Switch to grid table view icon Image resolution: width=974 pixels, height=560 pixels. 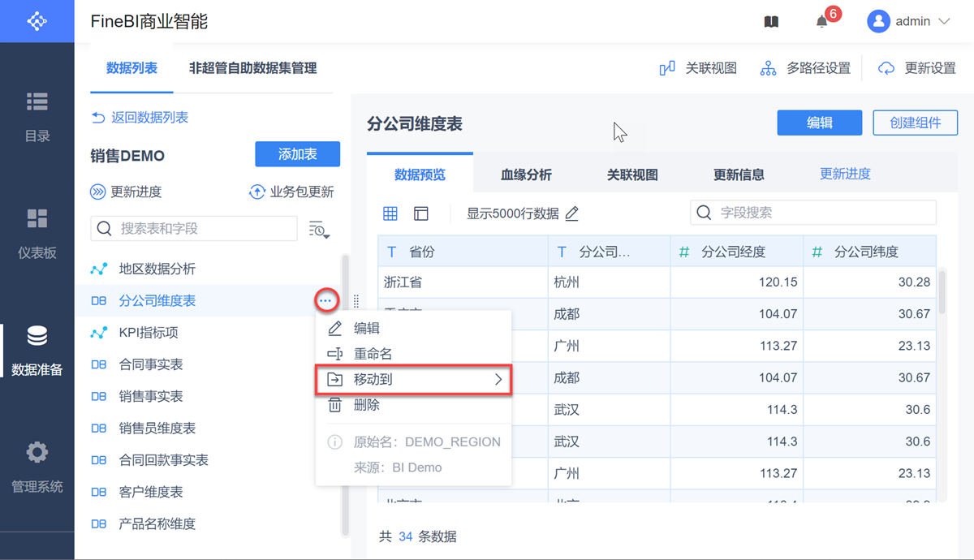point(390,213)
